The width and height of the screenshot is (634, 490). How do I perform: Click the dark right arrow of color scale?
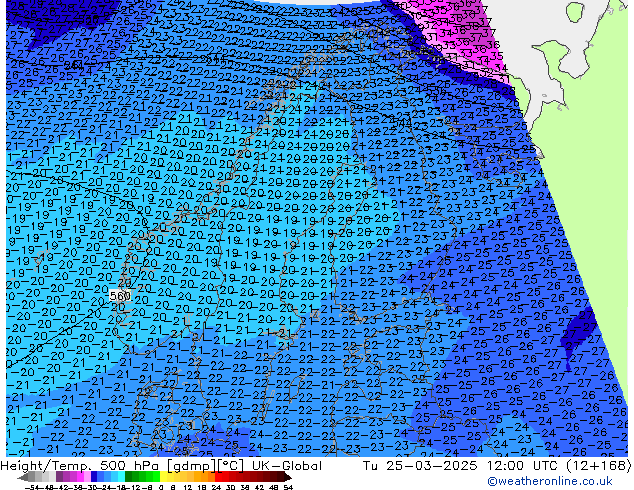click(287, 478)
